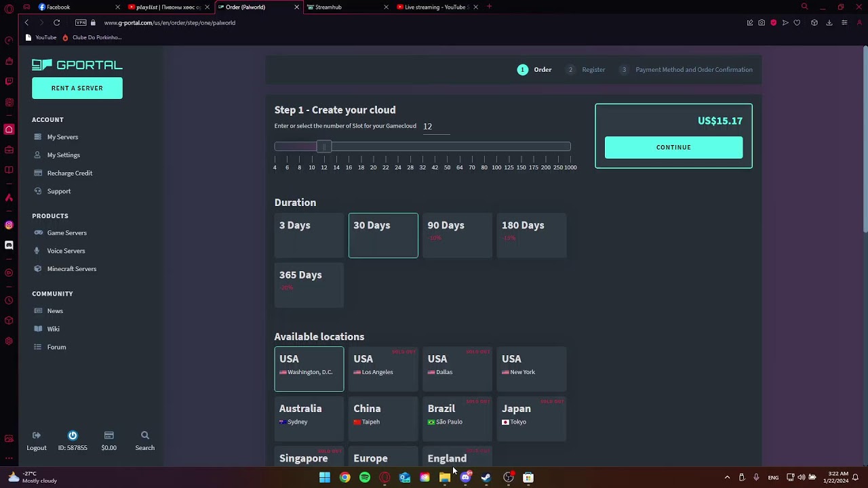Switch to the Live streaming YouTube tab
868x488 pixels.
tap(437, 7)
